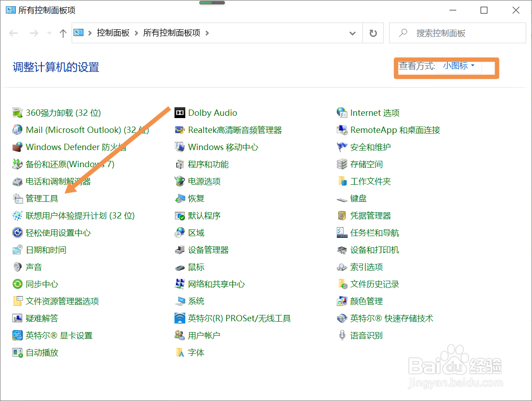Go up one level with Up arrow
The width and height of the screenshot is (532, 401).
pyautogui.click(x=63, y=33)
